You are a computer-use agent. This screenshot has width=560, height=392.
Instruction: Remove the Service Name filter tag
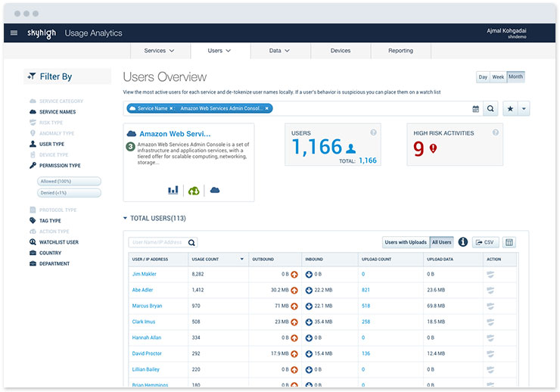coord(171,108)
